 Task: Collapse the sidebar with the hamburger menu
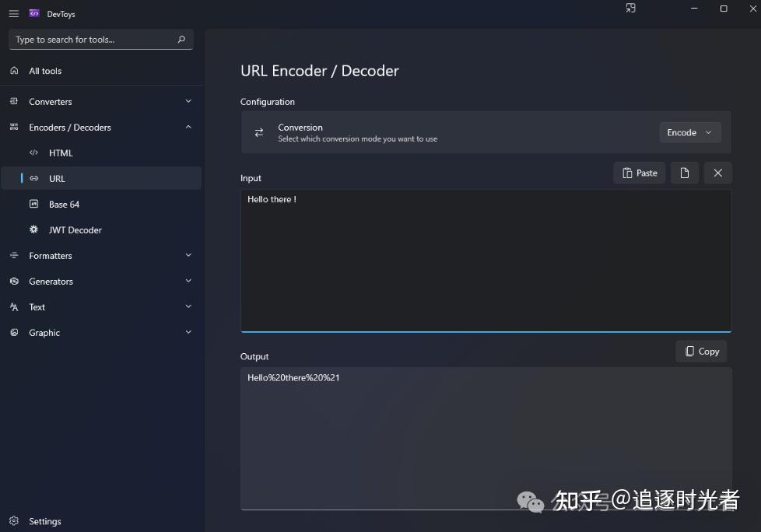[x=13, y=13]
